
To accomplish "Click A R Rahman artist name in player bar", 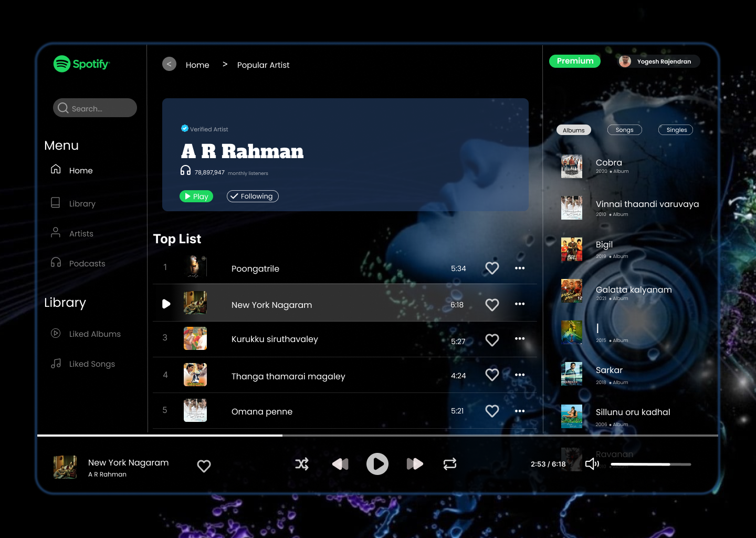I will pyautogui.click(x=107, y=474).
